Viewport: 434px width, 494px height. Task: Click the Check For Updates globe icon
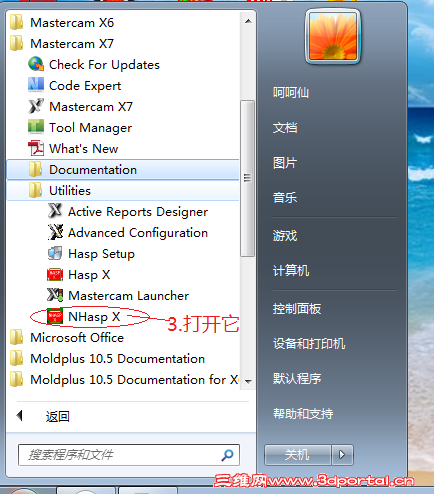pos(36,64)
